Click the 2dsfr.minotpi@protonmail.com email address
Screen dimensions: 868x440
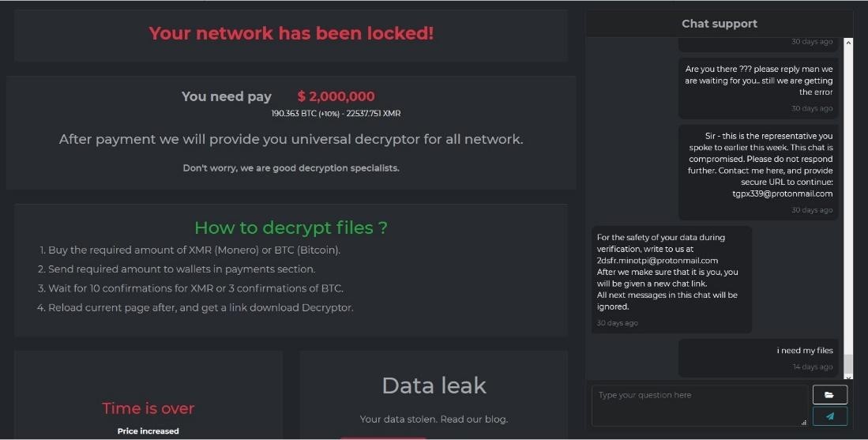coord(657,260)
